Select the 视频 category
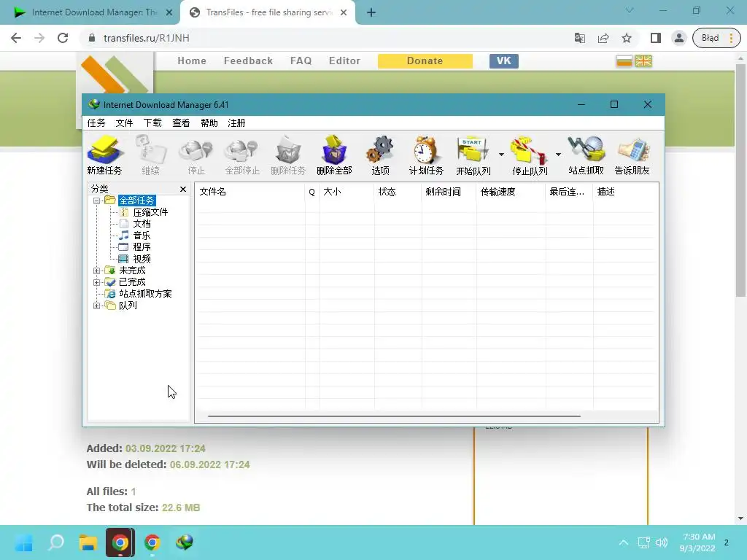The height and width of the screenshot is (560, 747). (142, 259)
